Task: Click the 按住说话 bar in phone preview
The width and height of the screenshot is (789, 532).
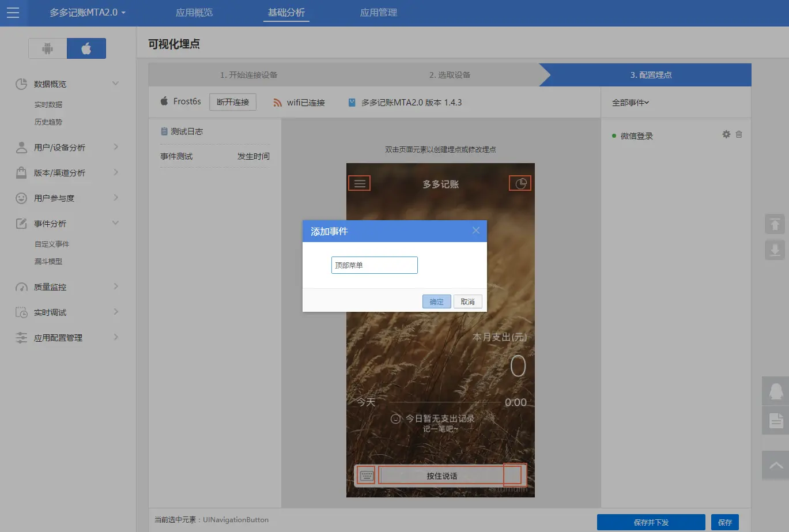Action: pyautogui.click(x=442, y=476)
